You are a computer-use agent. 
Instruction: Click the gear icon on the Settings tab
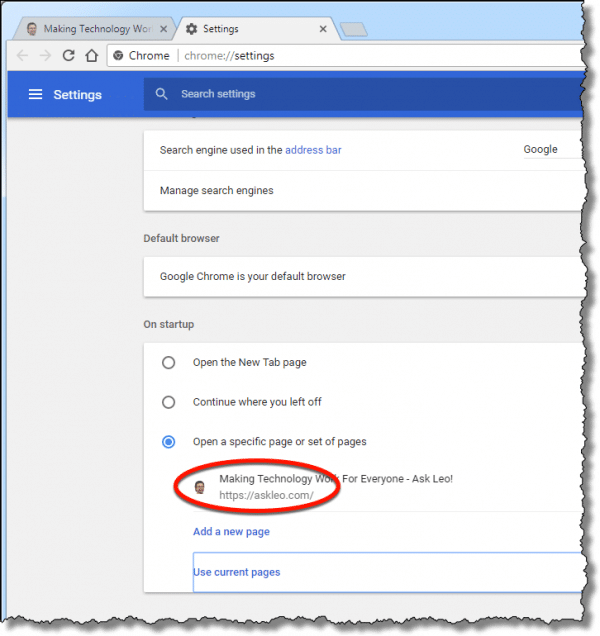pyautogui.click(x=191, y=29)
